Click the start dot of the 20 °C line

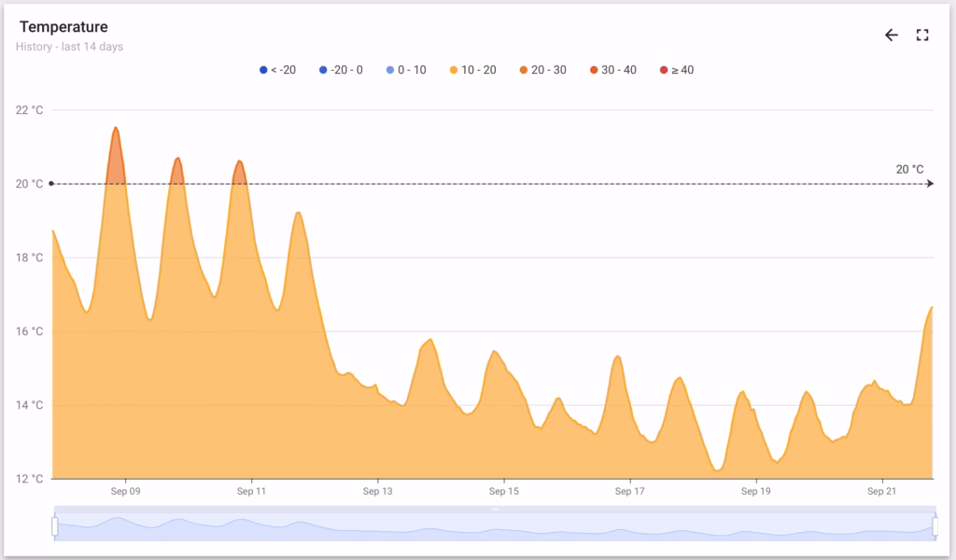point(51,184)
